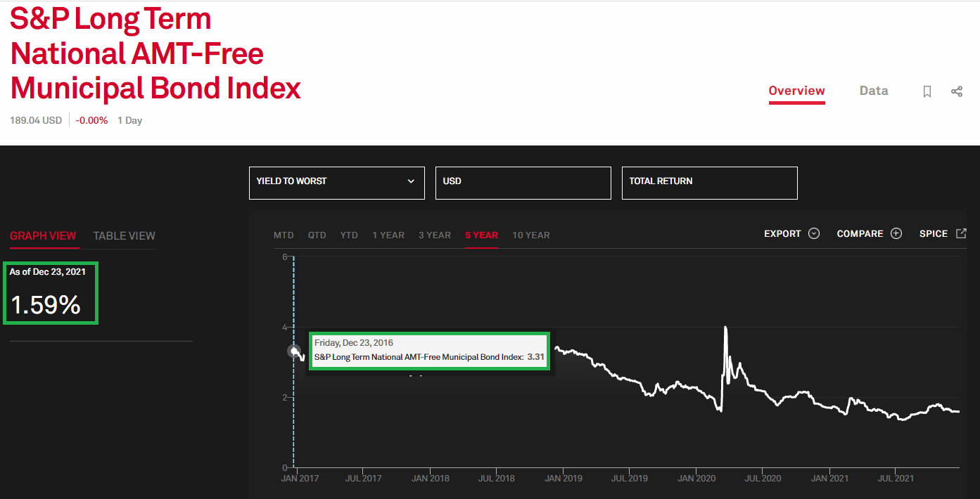Viewport: 980px width, 499px height.
Task: Open the Export dropdown chevron icon
Action: tap(814, 233)
